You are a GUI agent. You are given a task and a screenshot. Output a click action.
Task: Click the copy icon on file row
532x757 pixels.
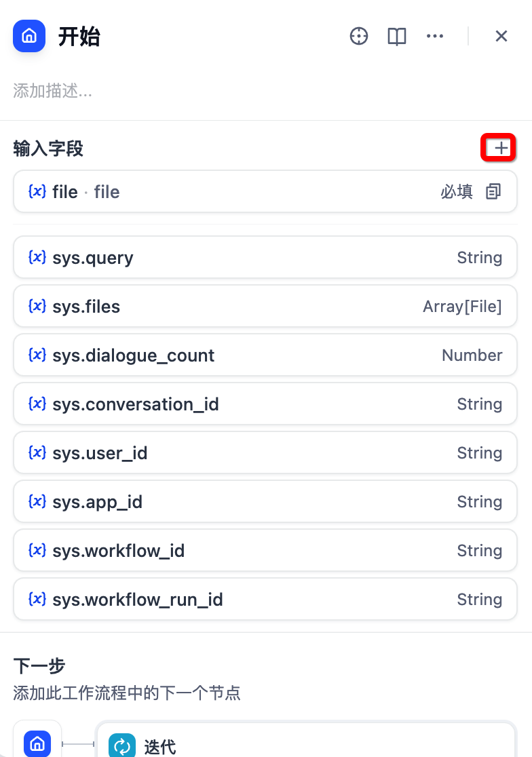[493, 192]
